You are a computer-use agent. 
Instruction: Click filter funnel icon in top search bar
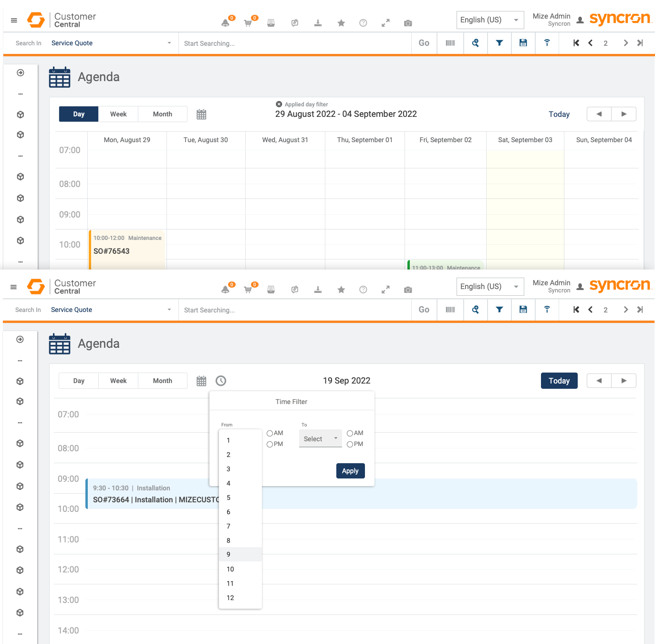(499, 43)
